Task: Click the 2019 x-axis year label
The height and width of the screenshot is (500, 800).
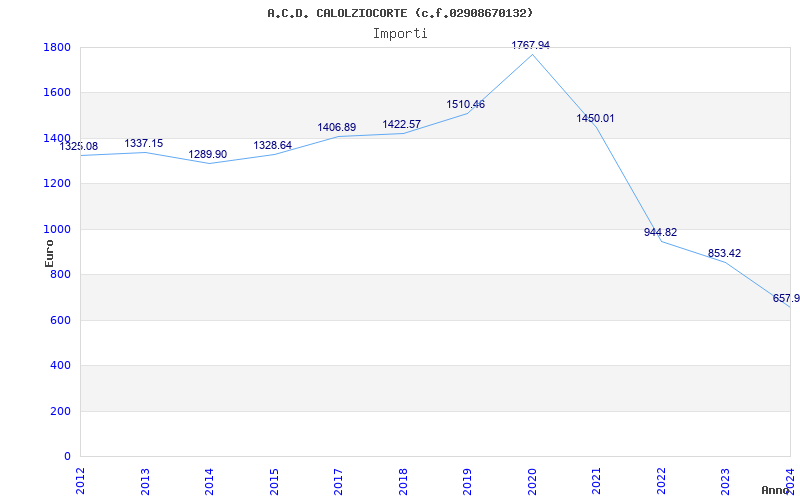Action: point(467,480)
